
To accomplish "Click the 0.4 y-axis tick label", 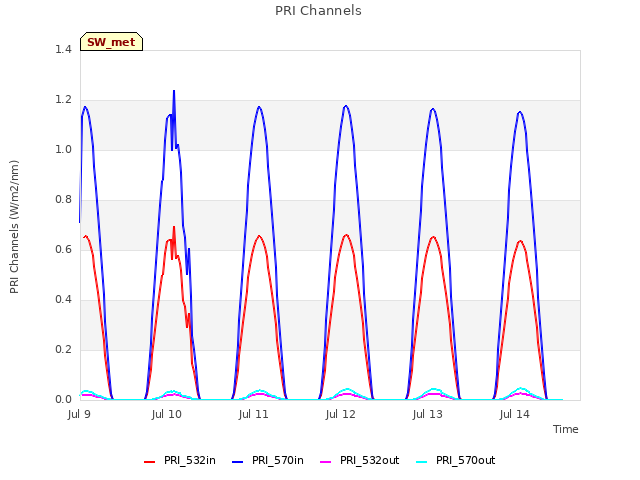I will pos(63,299).
